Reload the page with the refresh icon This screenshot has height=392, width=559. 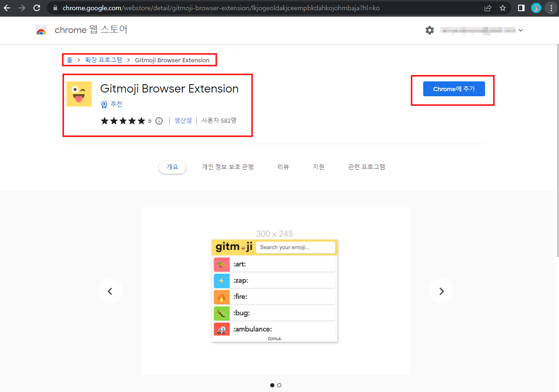(x=37, y=8)
